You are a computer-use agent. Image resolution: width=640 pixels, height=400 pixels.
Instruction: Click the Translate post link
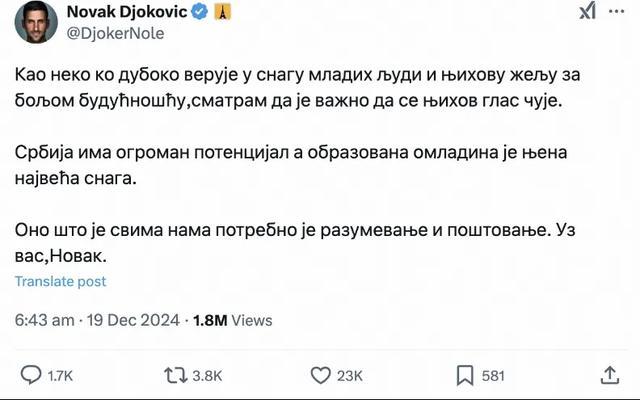61,281
